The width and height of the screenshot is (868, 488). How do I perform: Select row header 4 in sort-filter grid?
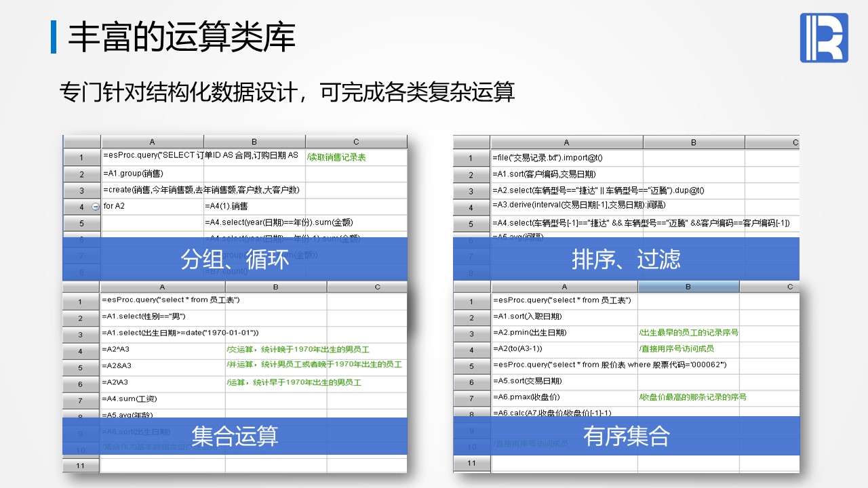[x=471, y=207]
